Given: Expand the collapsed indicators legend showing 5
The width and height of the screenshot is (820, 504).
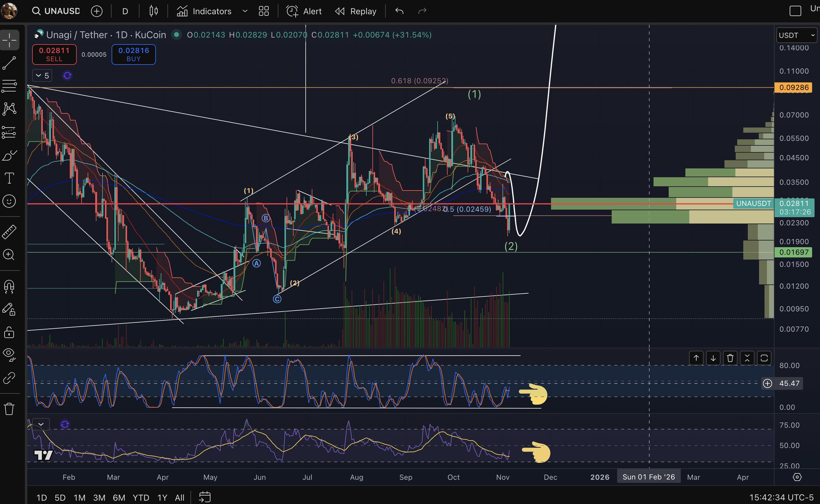Looking at the screenshot, I should 42,75.
